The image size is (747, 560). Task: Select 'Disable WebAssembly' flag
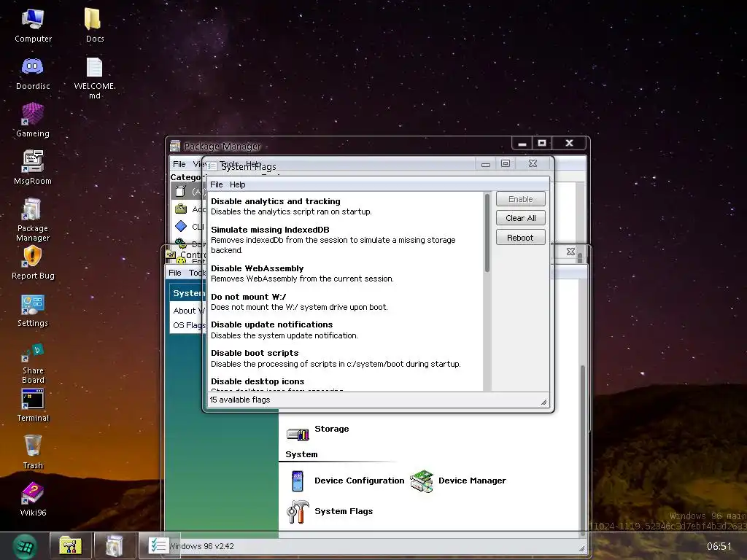tap(346, 273)
